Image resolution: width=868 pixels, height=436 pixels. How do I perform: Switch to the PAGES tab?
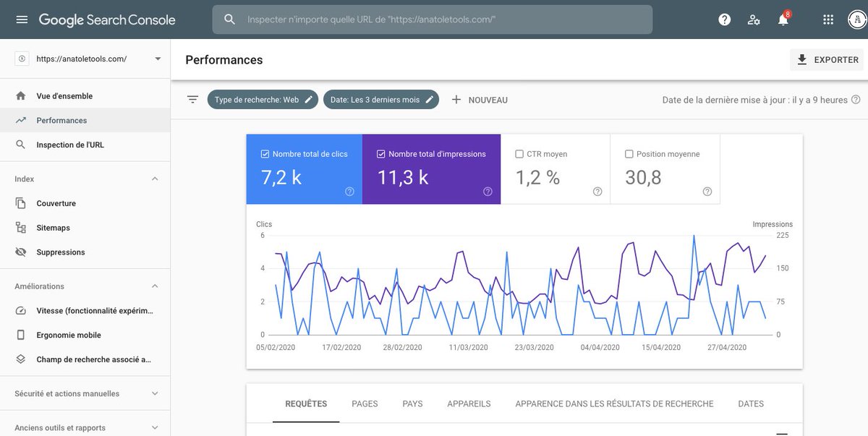[365, 403]
